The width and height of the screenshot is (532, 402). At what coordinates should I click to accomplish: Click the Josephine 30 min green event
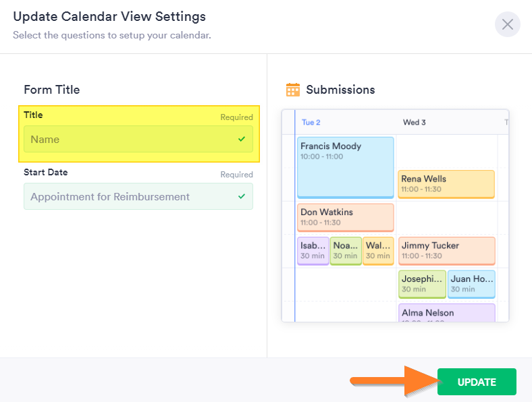pyautogui.click(x=422, y=284)
